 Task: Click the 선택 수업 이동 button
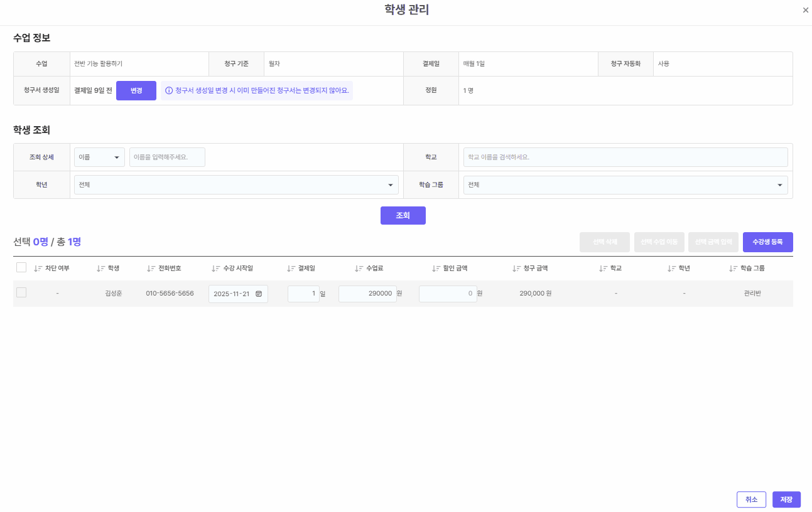point(659,242)
